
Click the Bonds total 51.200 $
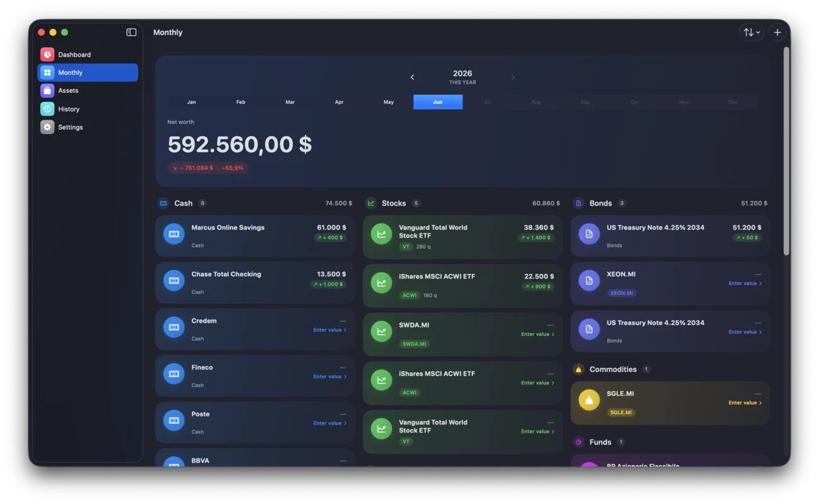pos(754,203)
